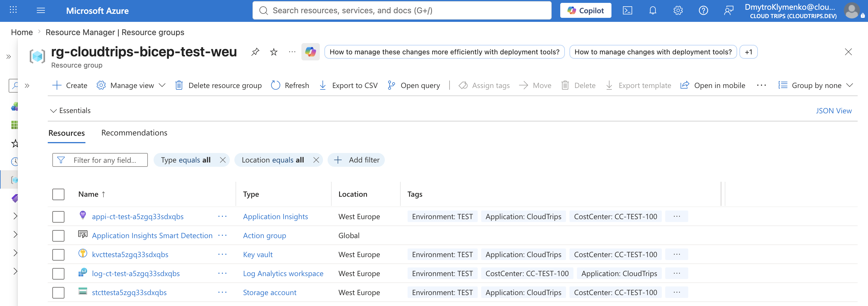
Task: Open portal settings gear
Action: 678,10
